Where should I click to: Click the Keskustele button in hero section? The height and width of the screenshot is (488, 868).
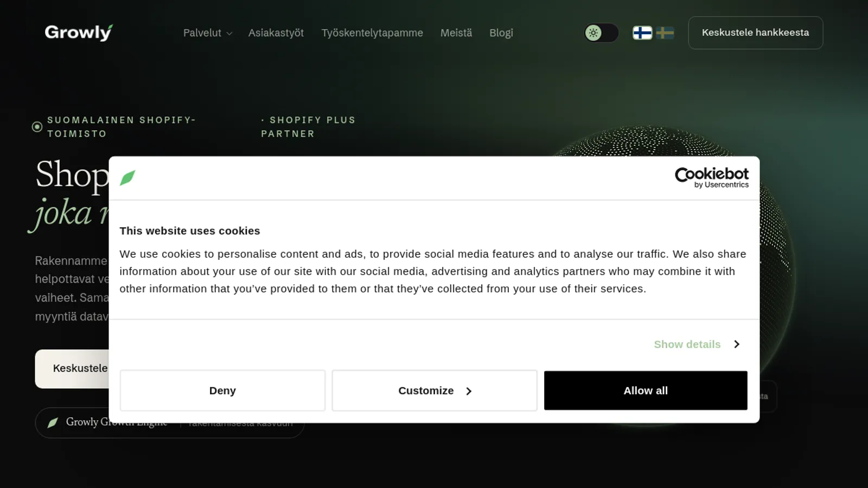coord(72,369)
